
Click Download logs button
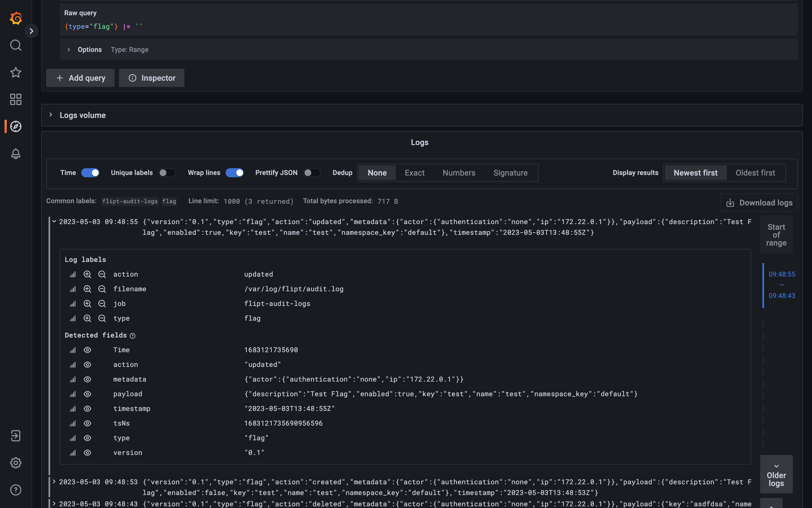point(759,203)
